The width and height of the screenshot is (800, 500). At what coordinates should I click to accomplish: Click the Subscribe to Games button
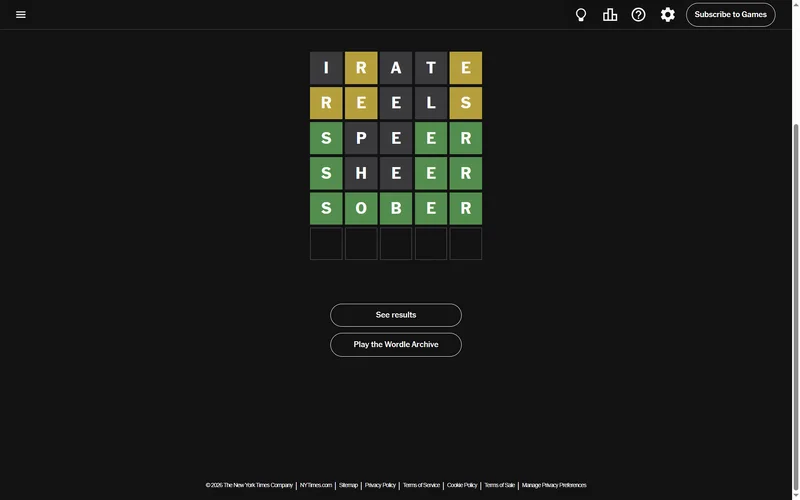[x=731, y=15]
